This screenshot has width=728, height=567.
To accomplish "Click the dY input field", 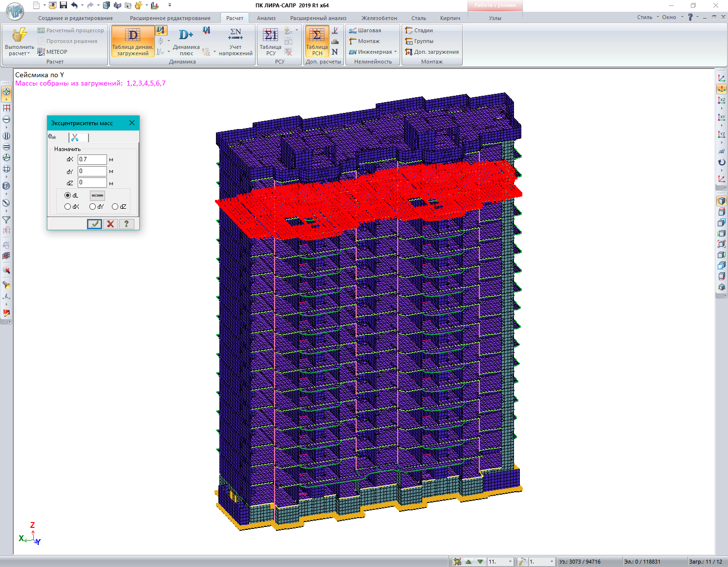I will (92, 171).
